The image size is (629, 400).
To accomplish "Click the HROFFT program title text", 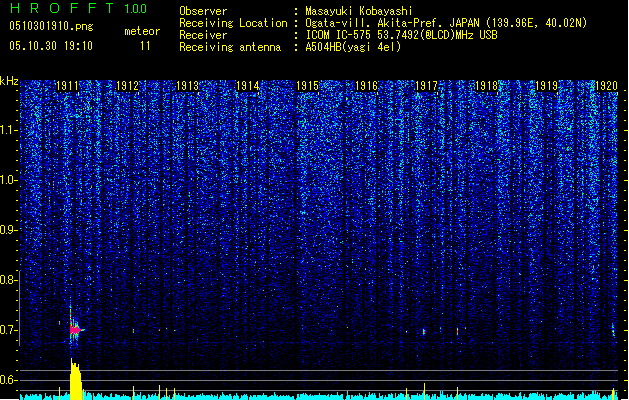I will click(x=62, y=8).
